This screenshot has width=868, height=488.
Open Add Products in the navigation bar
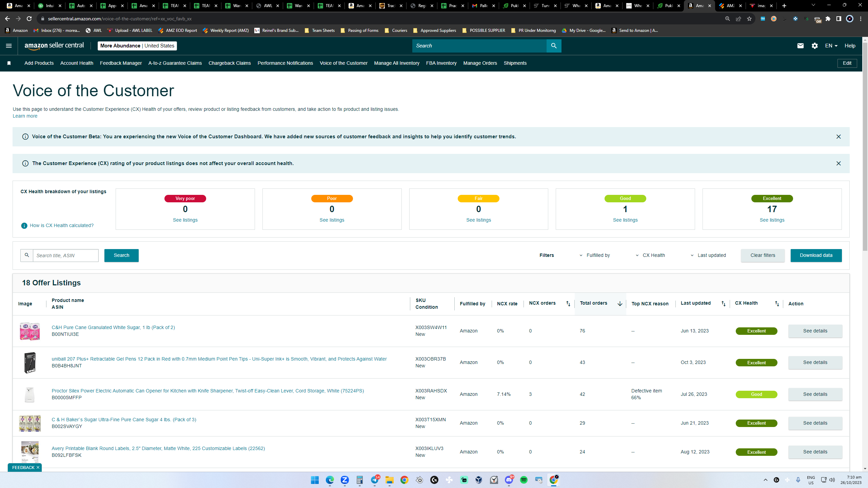[x=39, y=63]
